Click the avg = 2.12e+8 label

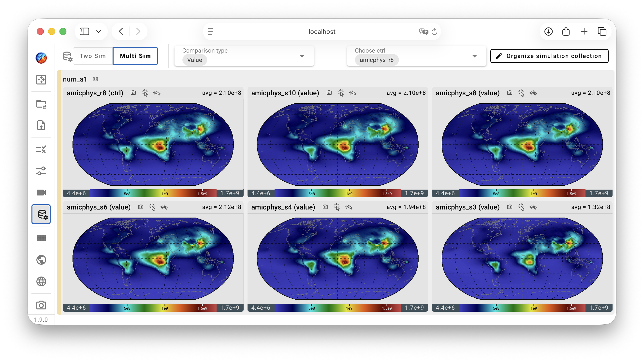(221, 207)
